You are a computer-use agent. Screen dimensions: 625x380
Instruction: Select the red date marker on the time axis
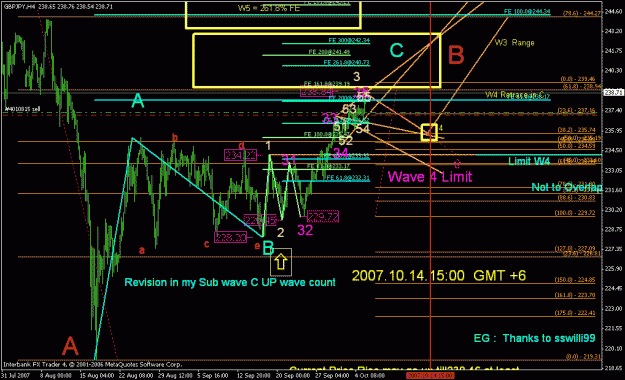[x=430, y=376]
